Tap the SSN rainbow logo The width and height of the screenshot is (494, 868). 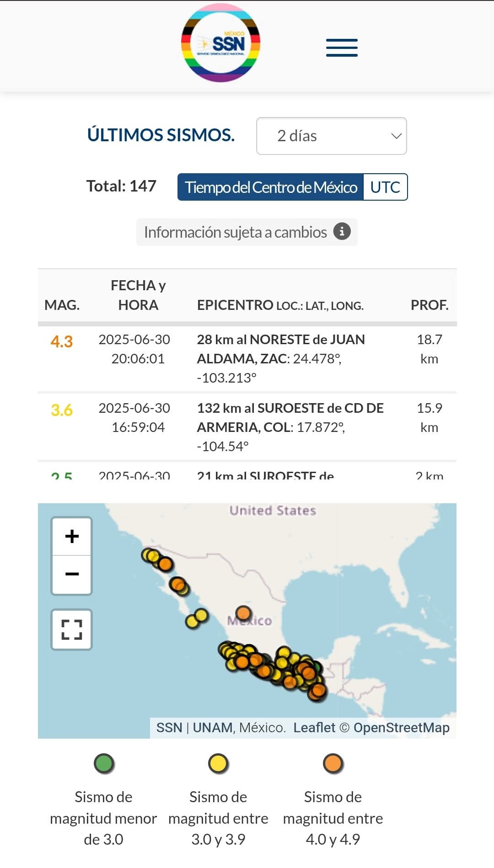coord(221,43)
